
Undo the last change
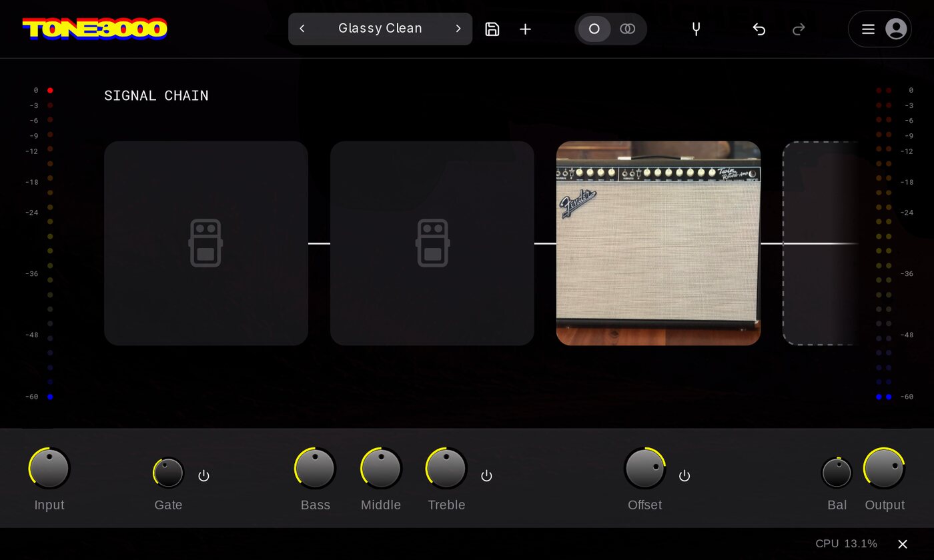point(759,29)
